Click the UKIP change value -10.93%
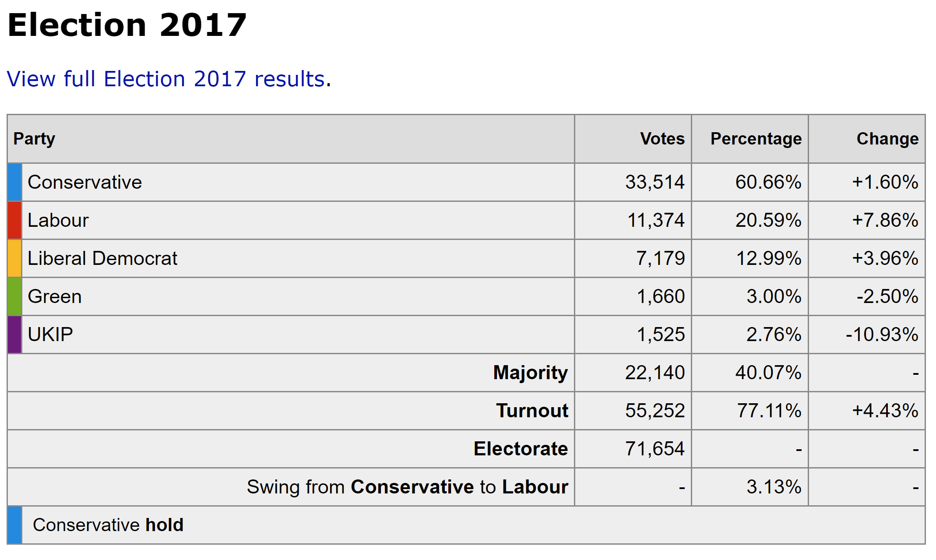The height and width of the screenshot is (560, 936). pos(882,335)
